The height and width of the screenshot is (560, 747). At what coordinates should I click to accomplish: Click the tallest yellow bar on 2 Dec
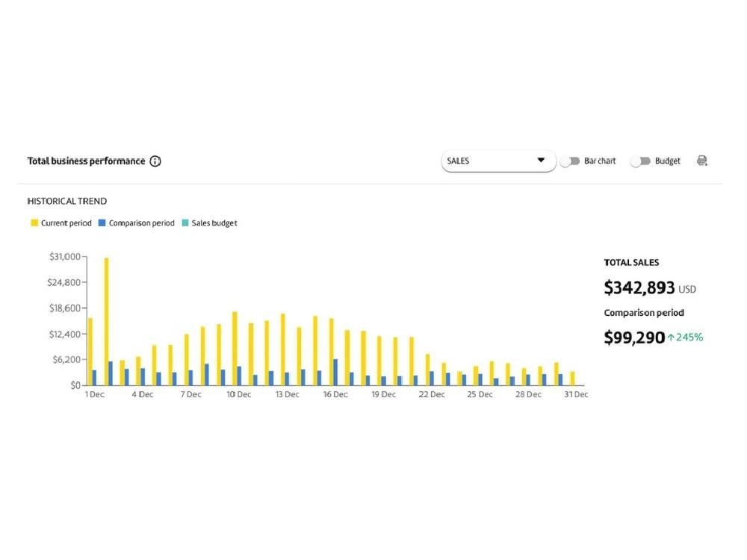(106, 321)
